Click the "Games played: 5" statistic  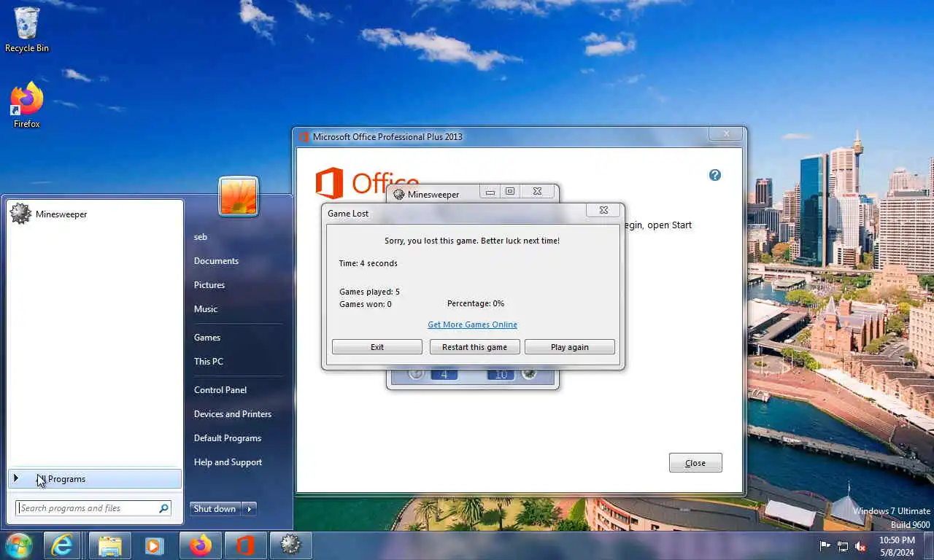[369, 292]
